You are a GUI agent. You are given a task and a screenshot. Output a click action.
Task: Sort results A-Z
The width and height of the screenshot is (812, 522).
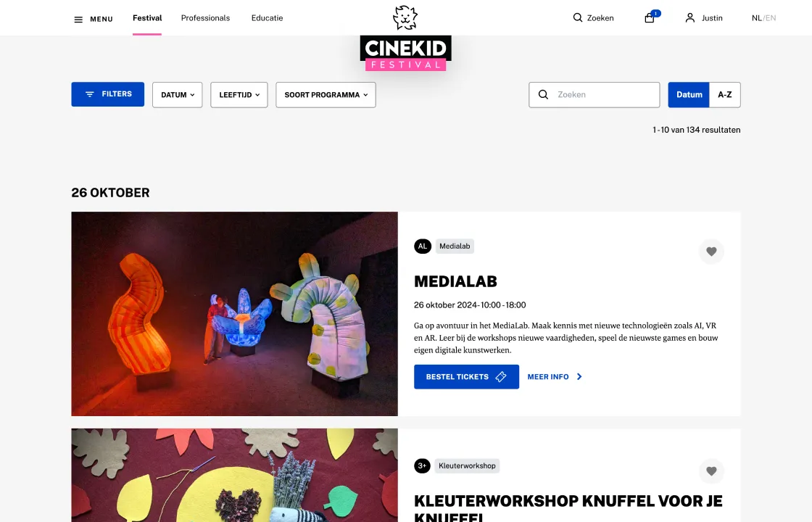click(725, 95)
